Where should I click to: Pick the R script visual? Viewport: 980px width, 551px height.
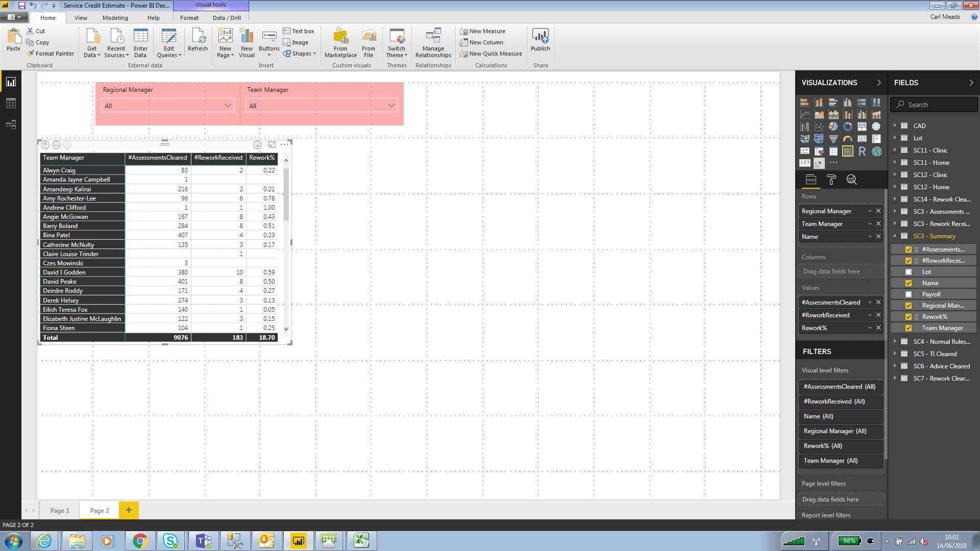coord(862,151)
